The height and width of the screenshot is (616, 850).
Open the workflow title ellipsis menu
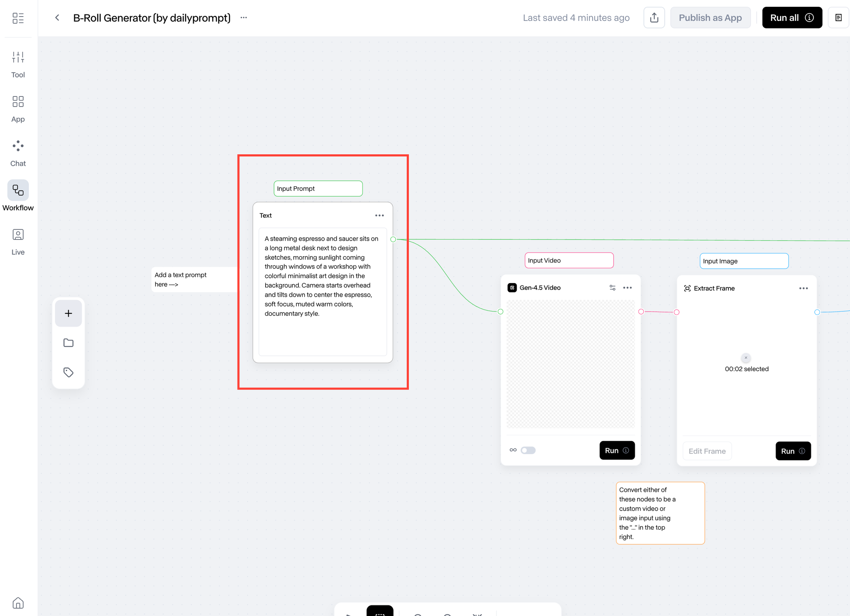(244, 18)
